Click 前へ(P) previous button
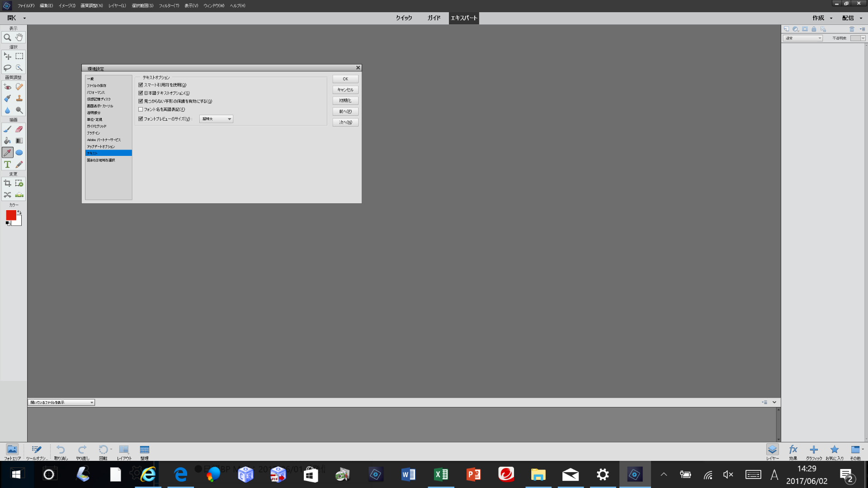Viewport: 868px width, 488px height. coord(345,112)
